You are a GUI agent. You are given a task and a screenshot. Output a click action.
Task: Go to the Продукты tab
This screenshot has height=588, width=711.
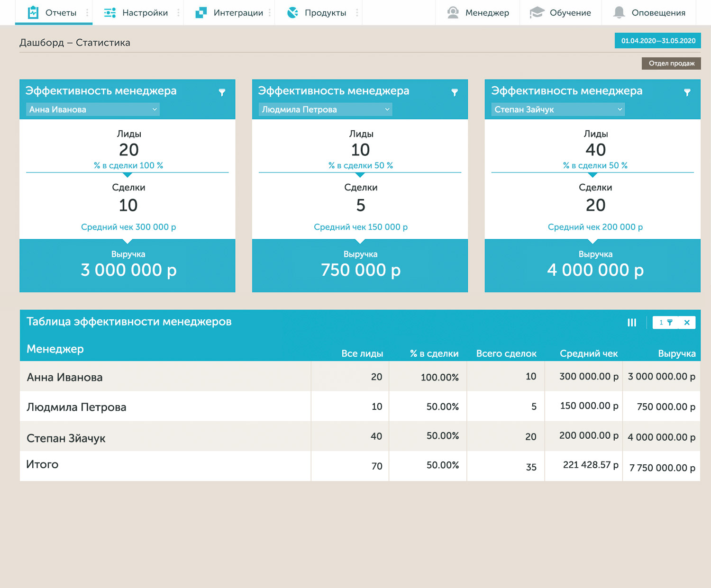click(317, 13)
